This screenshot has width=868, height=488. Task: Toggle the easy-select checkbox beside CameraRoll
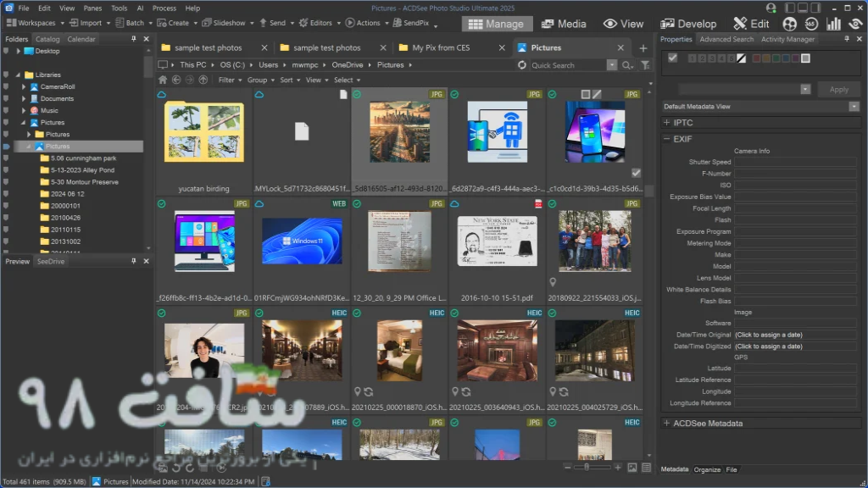click(6, 87)
